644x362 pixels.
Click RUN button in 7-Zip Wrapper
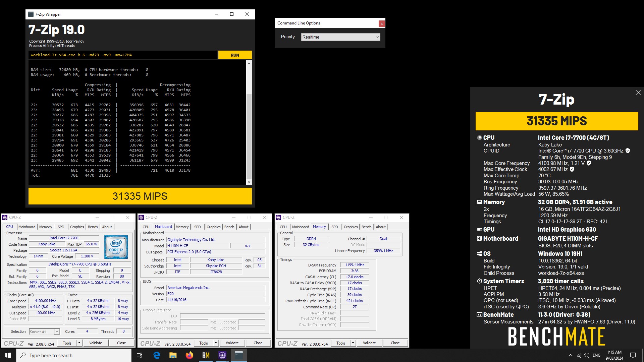tap(235, 55)
